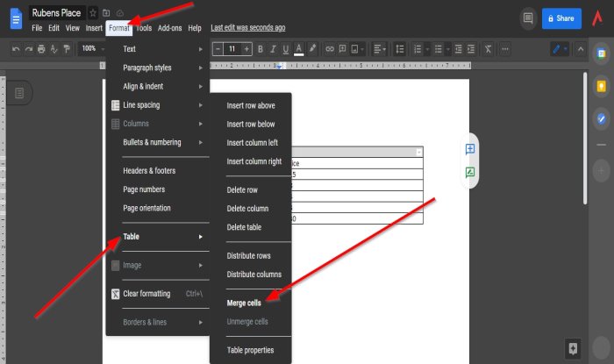Click the Print icon
Viewport: 614px width, 364px height.
[41, 49]
